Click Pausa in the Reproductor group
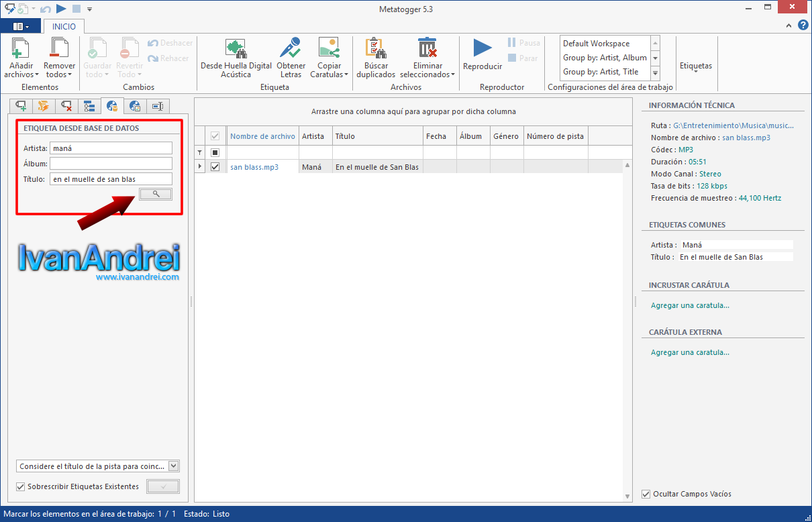 [523, 43]
